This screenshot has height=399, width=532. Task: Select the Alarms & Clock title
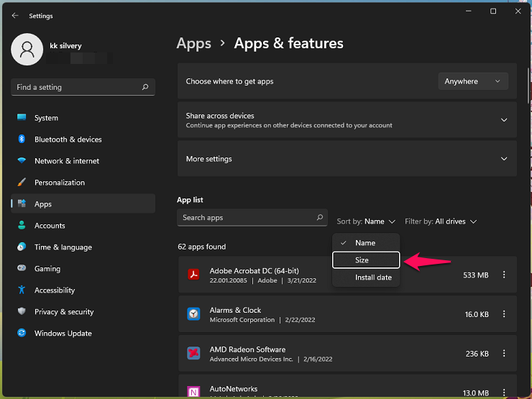235,310
